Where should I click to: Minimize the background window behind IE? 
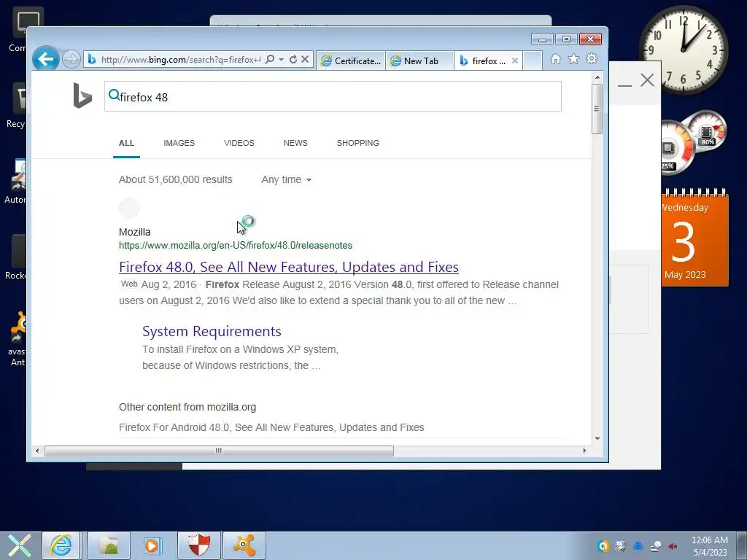(x=624, y=85)
